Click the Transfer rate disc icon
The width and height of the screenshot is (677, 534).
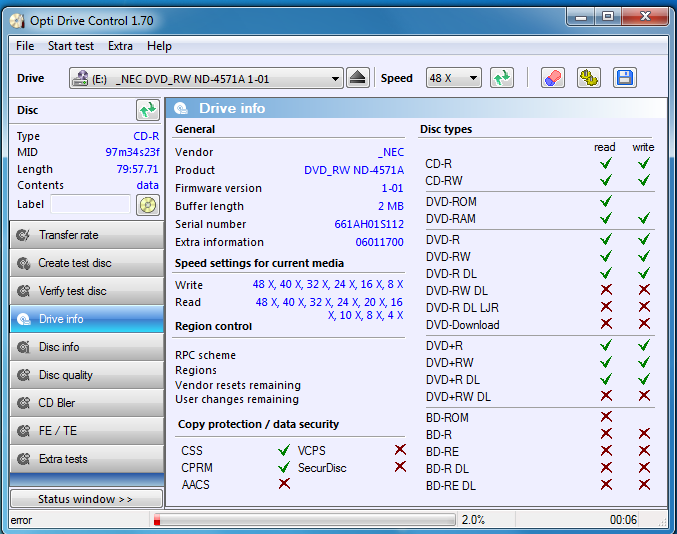point(23,235)
